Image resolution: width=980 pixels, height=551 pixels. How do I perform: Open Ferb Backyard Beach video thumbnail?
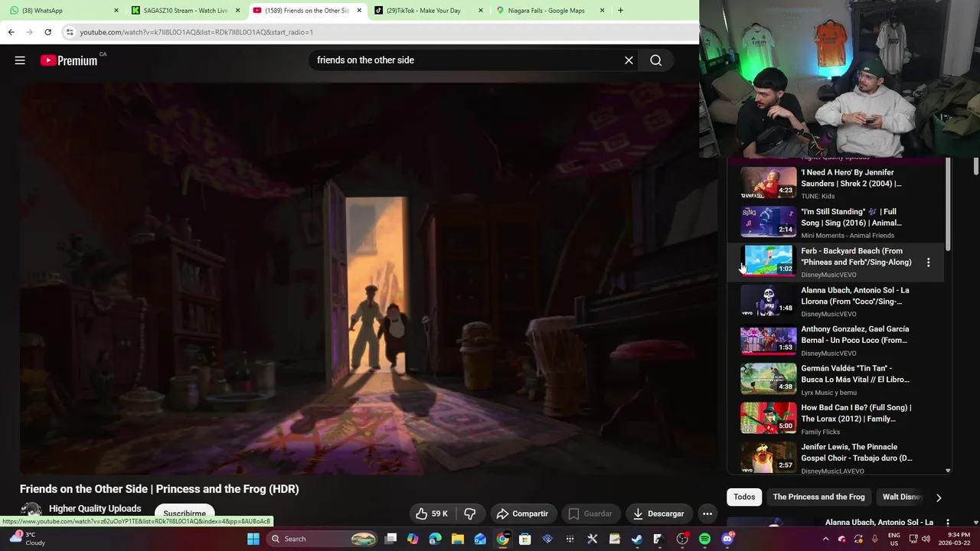click(768, 261)
